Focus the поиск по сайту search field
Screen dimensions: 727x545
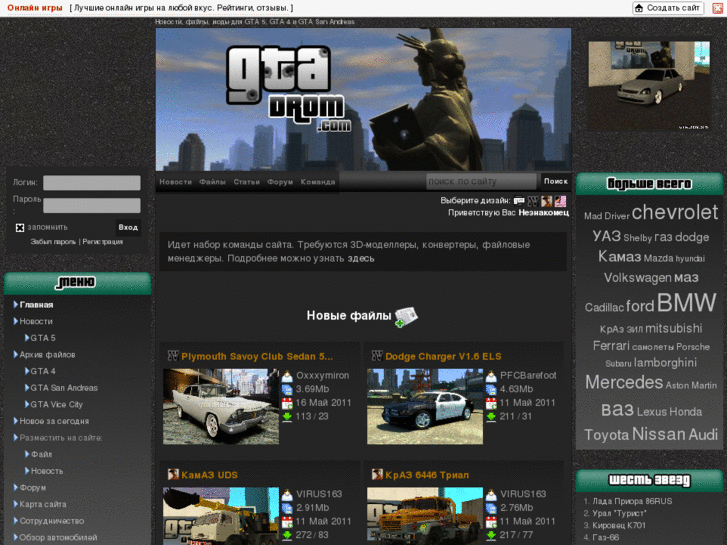pyautogui.click(x=481, y=181)
